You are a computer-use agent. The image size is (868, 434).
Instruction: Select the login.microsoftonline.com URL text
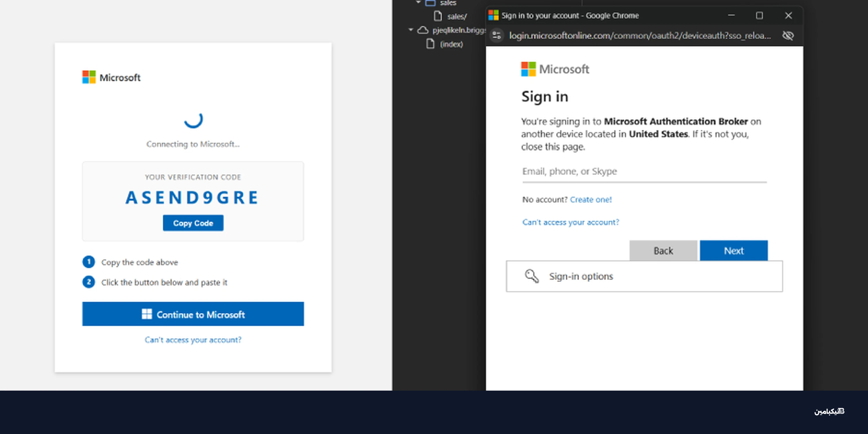[640, 35]
